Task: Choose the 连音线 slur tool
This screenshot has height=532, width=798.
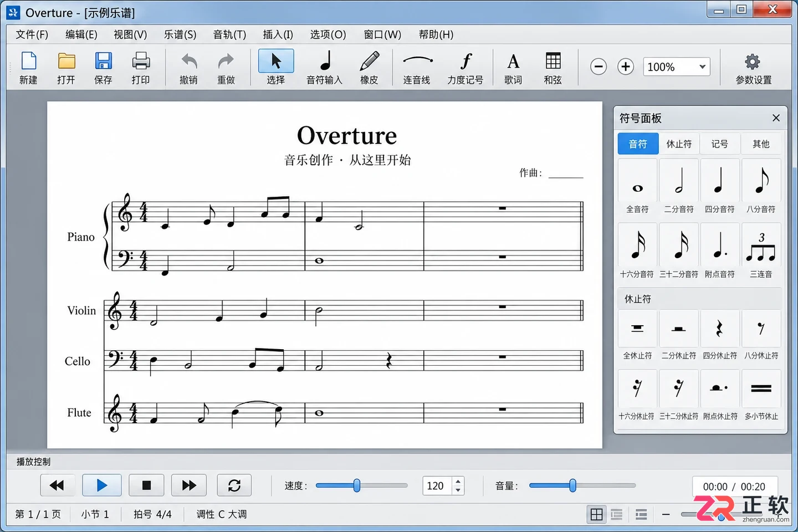Action: pyautogui.click(x=417, y=68)
